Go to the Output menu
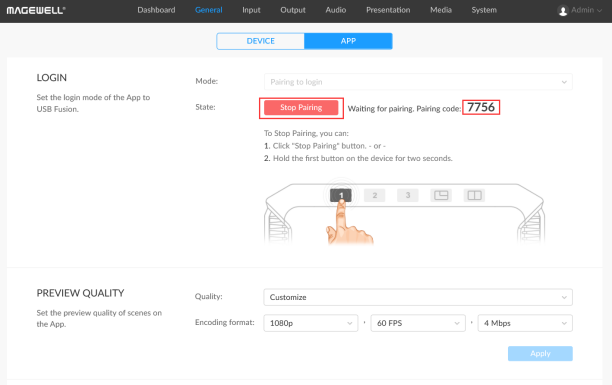612x385 pixels. coord(293,10)
